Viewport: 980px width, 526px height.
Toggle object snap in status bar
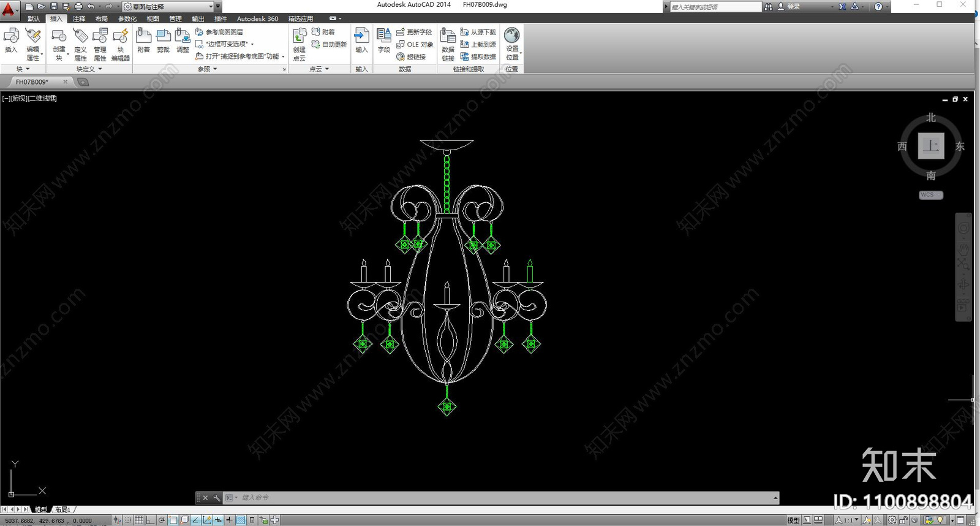(173, 520)
